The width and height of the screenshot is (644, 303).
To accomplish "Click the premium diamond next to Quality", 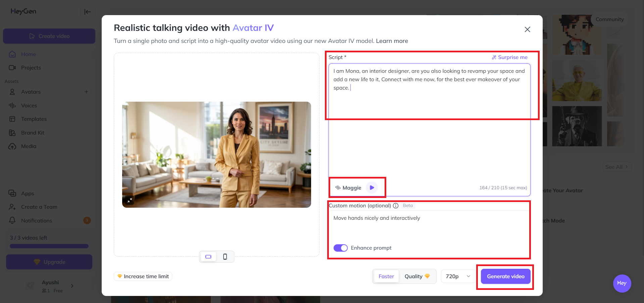I will (427, 276).
